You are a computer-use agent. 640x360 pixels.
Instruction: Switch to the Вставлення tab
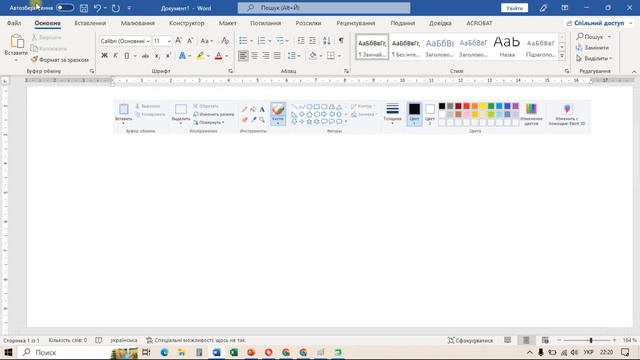click(x=90, y=23)
